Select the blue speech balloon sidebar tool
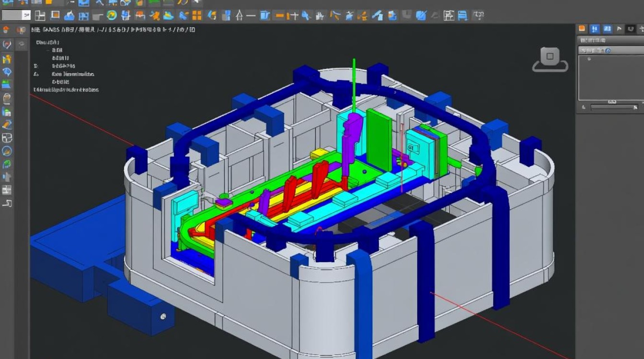Image resolution: width=644 pixels, height=359 pixels. pos(7,72)
